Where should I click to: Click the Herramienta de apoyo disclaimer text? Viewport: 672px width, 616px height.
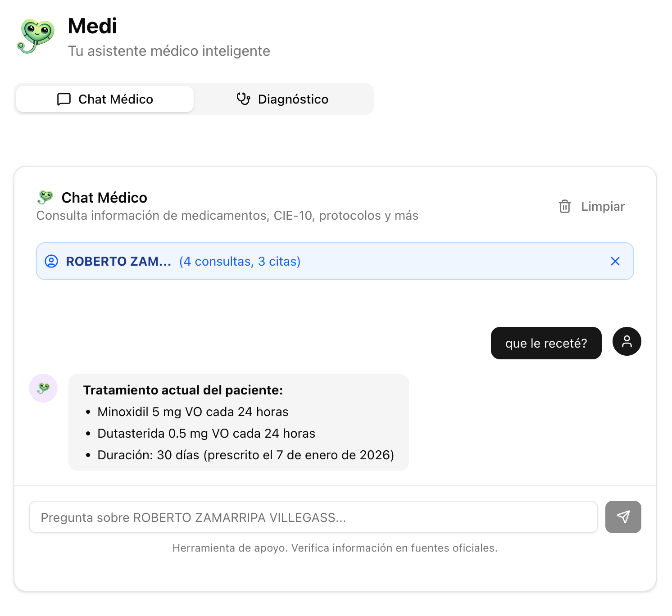(x=335, y=548)
